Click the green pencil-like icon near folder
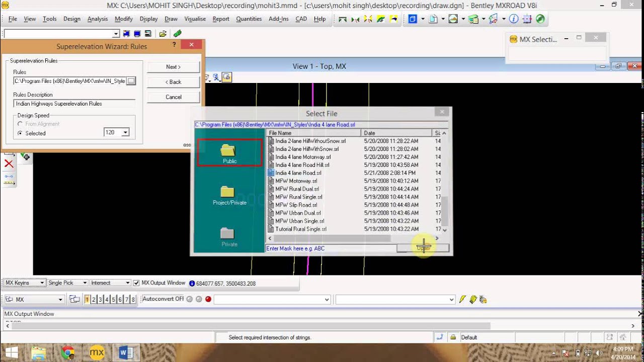The image size is (644, 362). pos(177,34)
